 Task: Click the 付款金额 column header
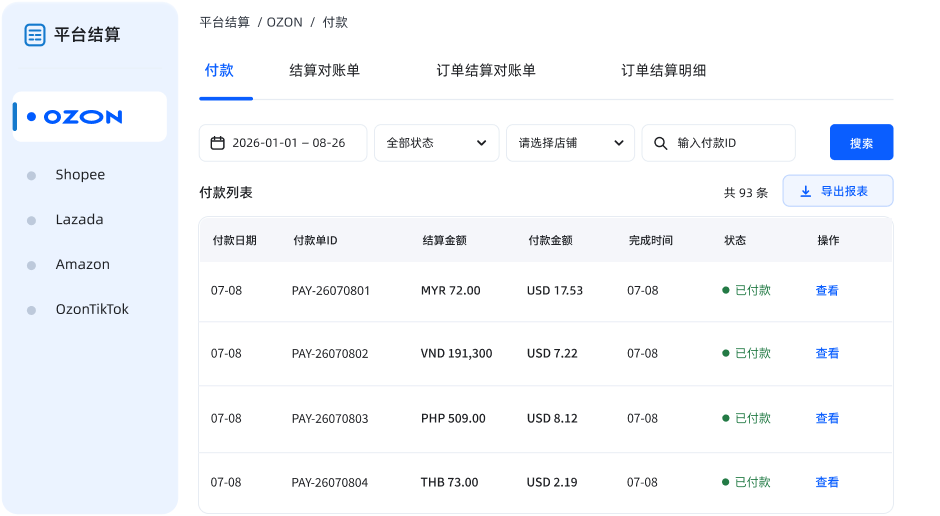pyautogui.click(x=550, y=240)
